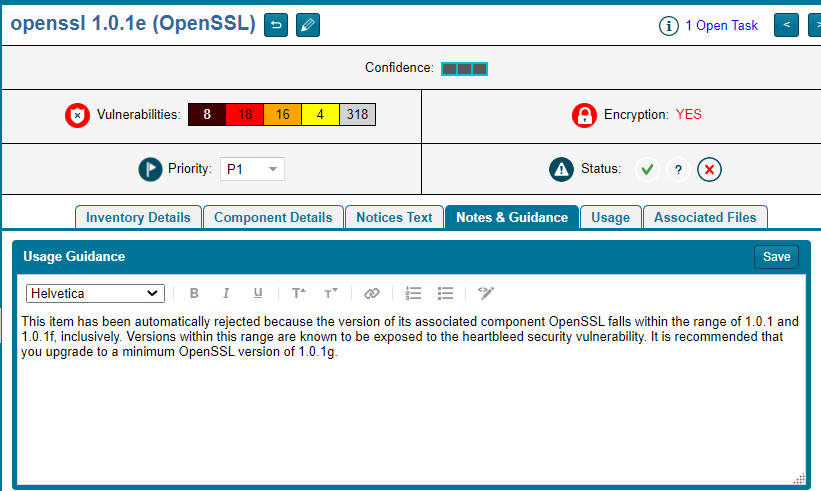Set status to unknown with question mark
This screenshot has width=821, height=491.
pyautogui.click(x=678, y=170)
